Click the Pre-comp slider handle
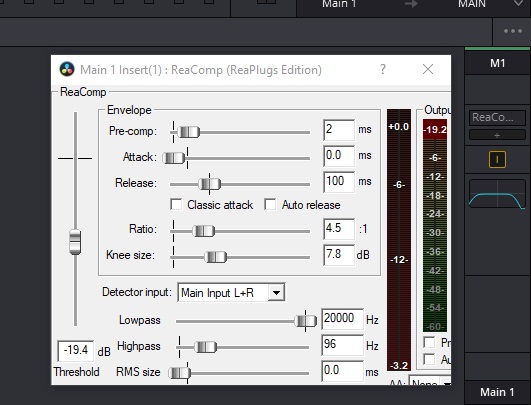The width and height of the screenshot is (531, 405). click(x=189, y=132)
